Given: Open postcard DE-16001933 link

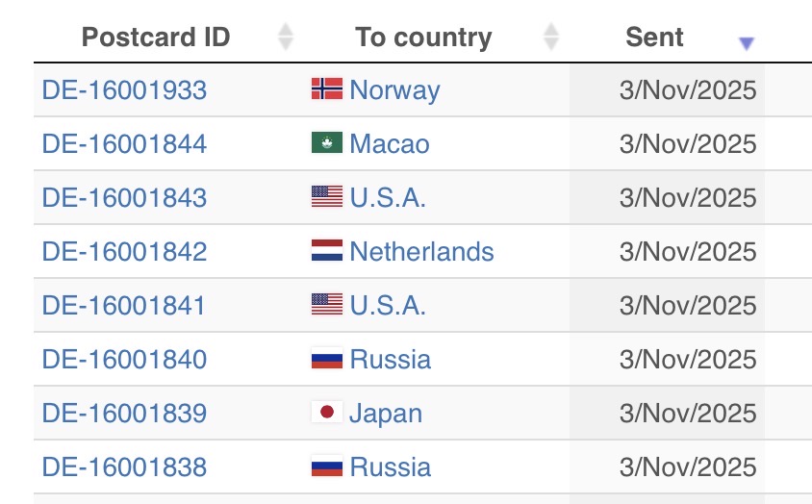Looking at the screenshot, I should [124, 90].
